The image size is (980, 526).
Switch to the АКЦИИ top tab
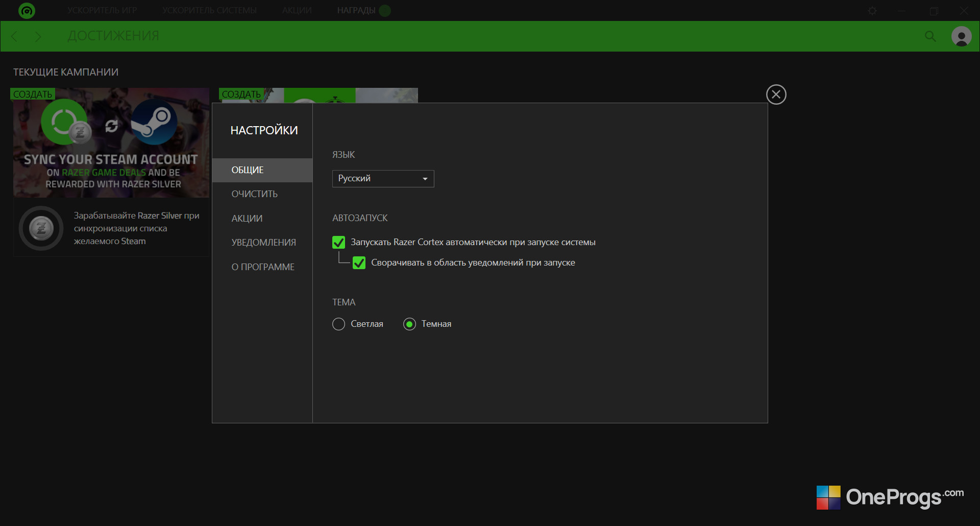[x=297, y=10]
